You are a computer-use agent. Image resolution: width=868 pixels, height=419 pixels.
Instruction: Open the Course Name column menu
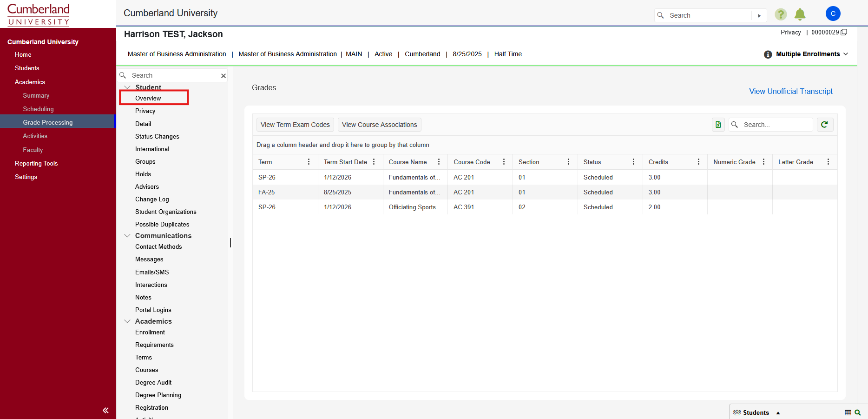coord(439,162)
